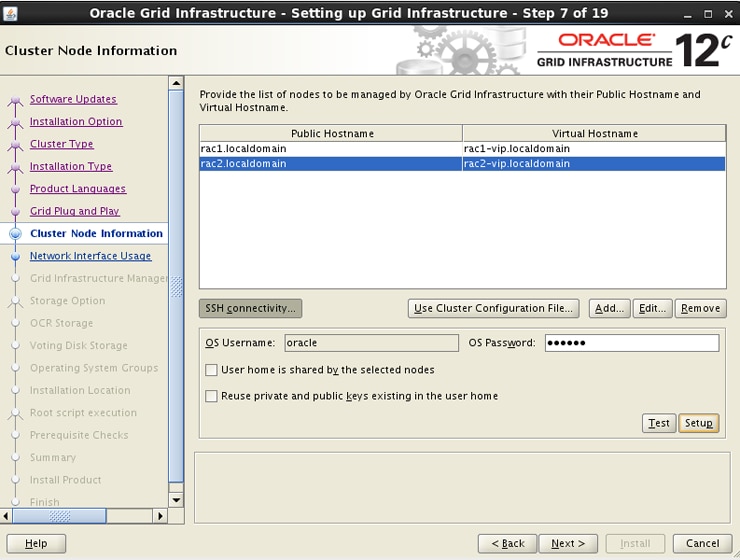Click the sidebar scroll up arrow
The image size is (740, 560).
(x=176, y=84)
